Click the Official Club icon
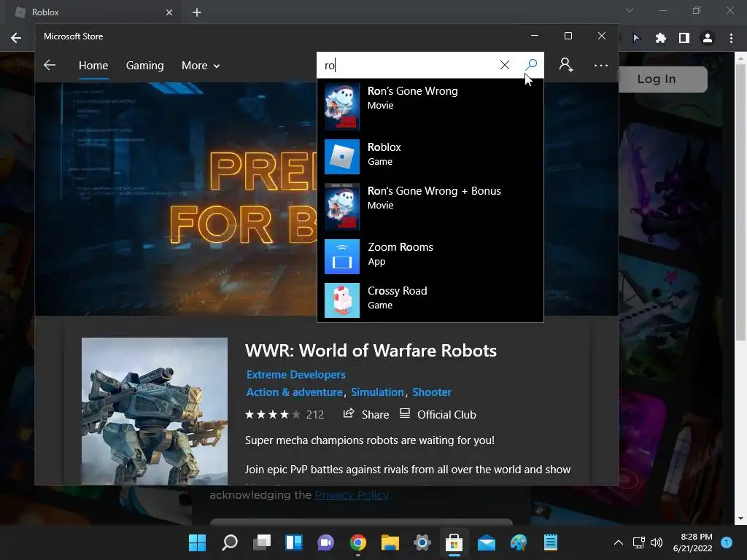 [404, 413]
